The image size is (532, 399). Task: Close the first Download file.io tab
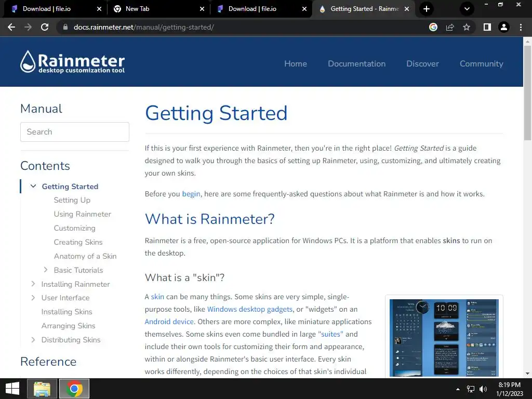pos(99,9)
